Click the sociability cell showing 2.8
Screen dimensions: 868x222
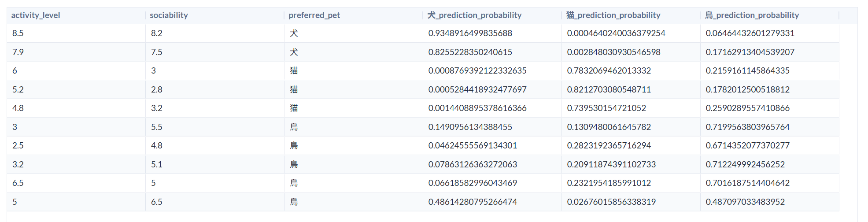157,89
